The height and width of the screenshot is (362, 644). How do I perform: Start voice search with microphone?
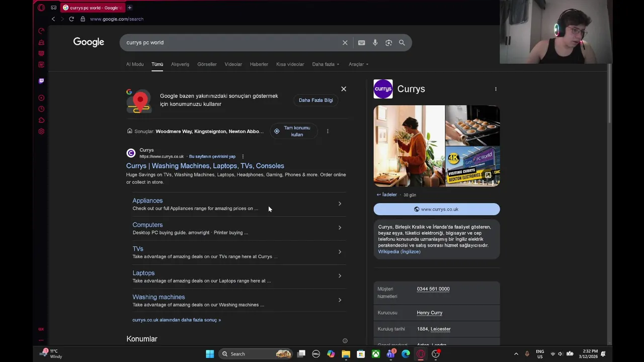pos(375,43)
